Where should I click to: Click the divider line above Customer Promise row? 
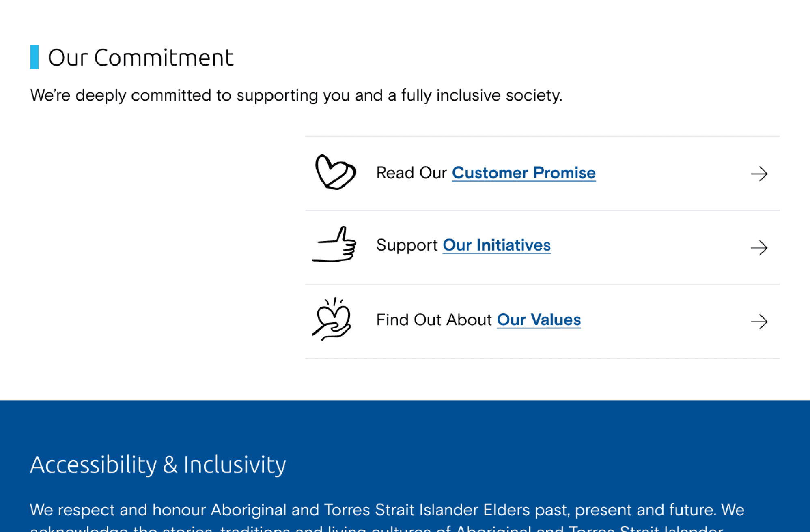click(542, 137)
